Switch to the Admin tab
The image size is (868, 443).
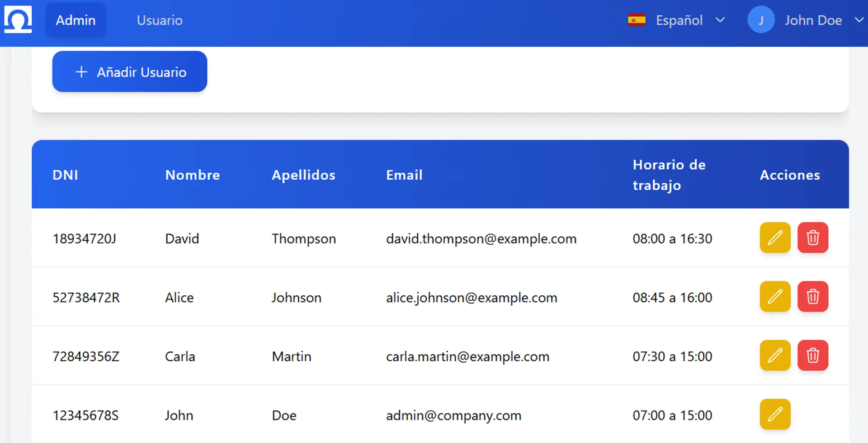[75, 20]
